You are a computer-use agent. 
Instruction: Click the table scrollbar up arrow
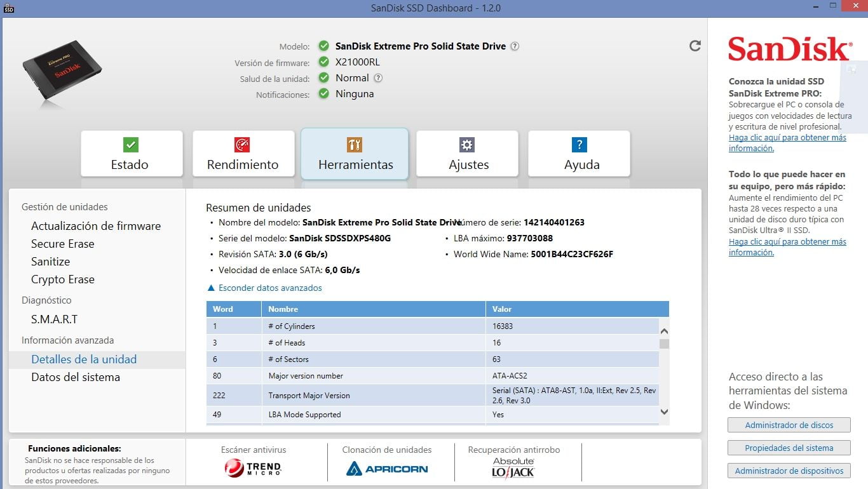(x=664, y=331)
